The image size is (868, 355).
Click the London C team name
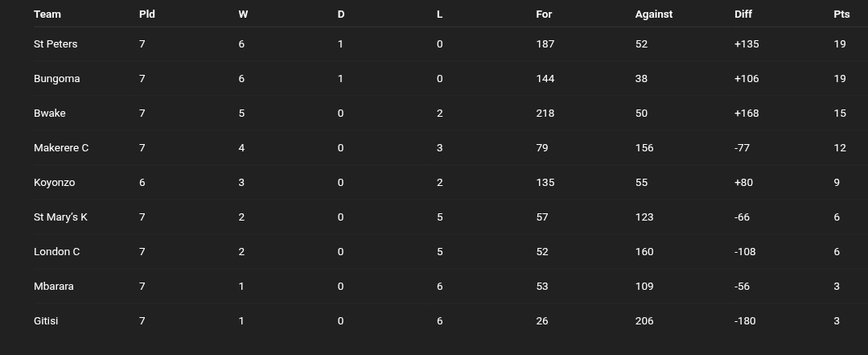click(x=56, y=252)
